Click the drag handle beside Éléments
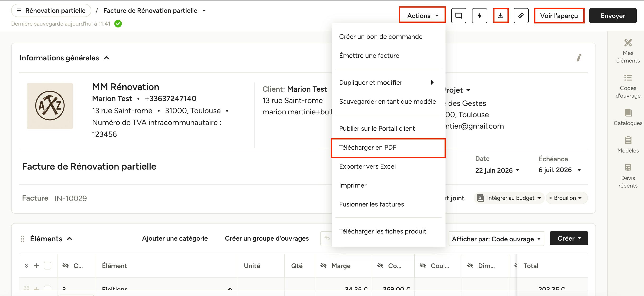Image resolution: width=644 pixels, height=296 pixels. (22, 239)
